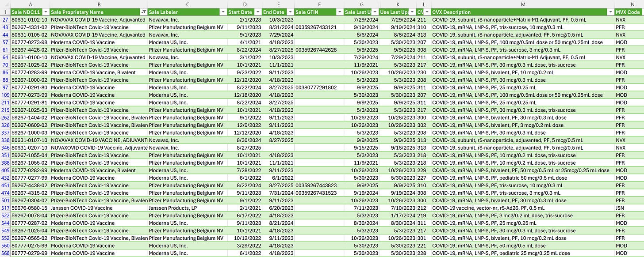Click the Janssen Products, LP labeler cell

tap(188, 208)
